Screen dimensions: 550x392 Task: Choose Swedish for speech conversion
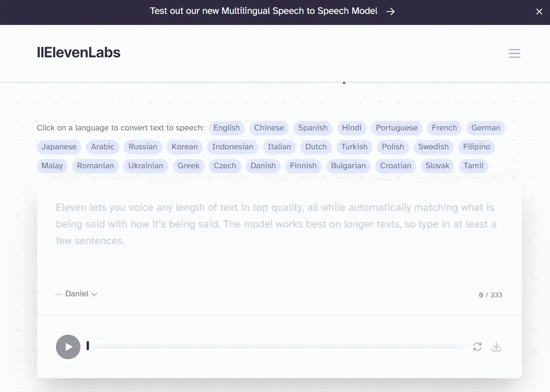click(x=433, y=147)
